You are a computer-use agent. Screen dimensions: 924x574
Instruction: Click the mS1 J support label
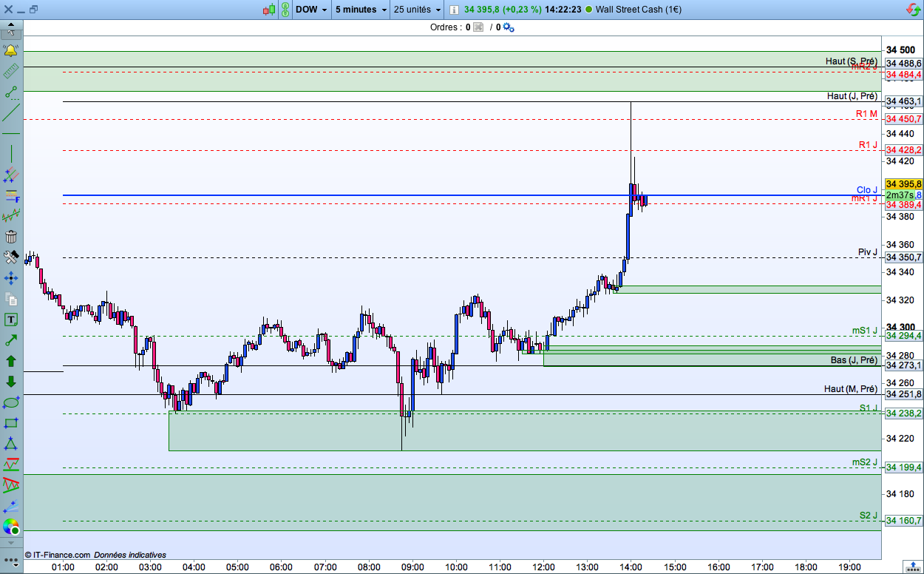click(865, 331)
